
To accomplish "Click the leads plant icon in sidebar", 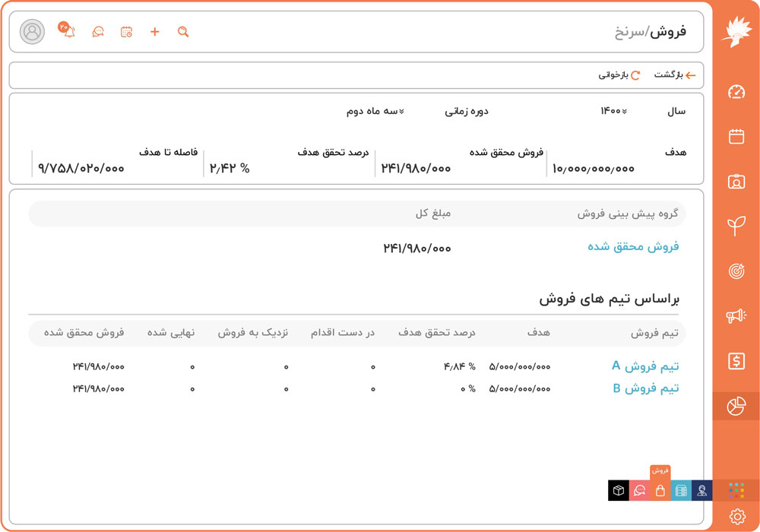I will pos(735,225).
